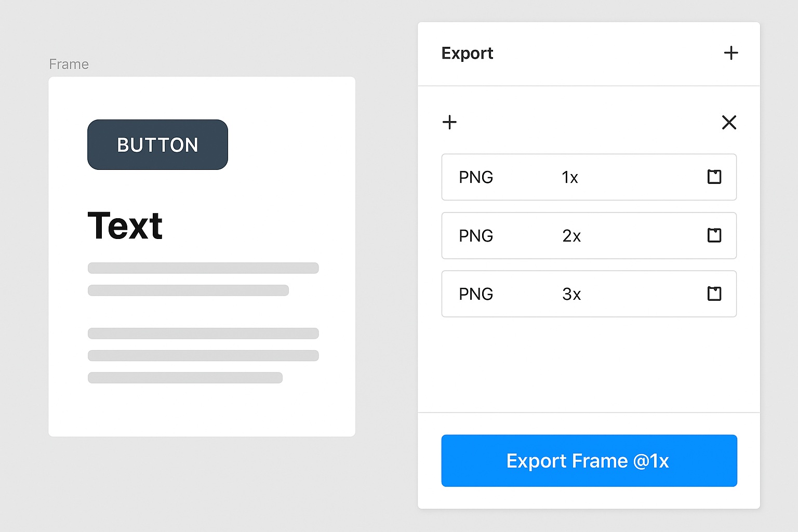The image size is (798, 532).
Task: Add a new export setting via plus icon
Action: pos(450,122)
